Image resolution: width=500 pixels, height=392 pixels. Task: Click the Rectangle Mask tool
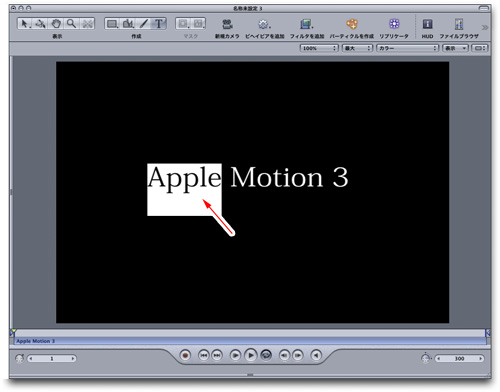[x=183, y=24]
